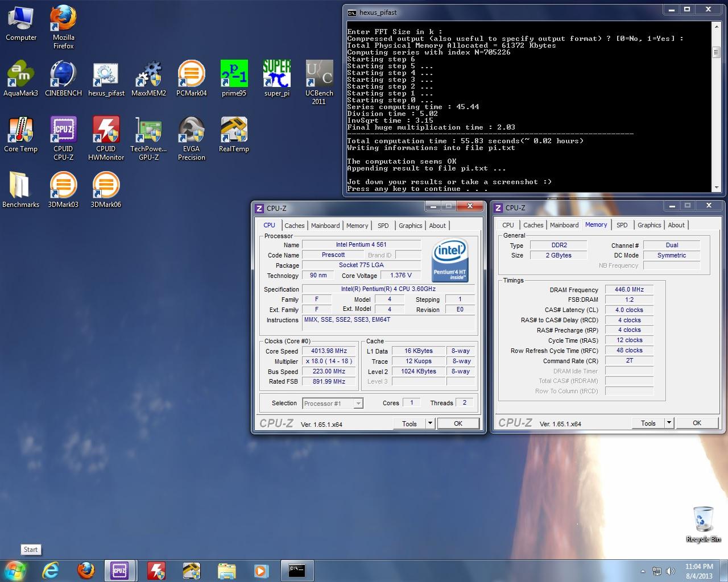Image resolution: width=728 pixels, height=582 pixels.
Task: Open Windows Explorer from the taskbar
Action: click(x=226, y=570)
